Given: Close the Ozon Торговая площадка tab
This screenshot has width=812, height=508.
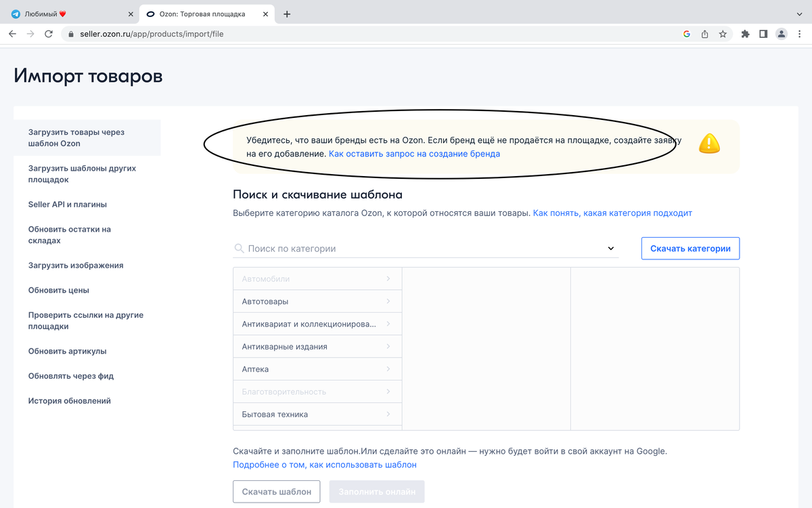Looking at the screenshot, I should coord(264,14).
